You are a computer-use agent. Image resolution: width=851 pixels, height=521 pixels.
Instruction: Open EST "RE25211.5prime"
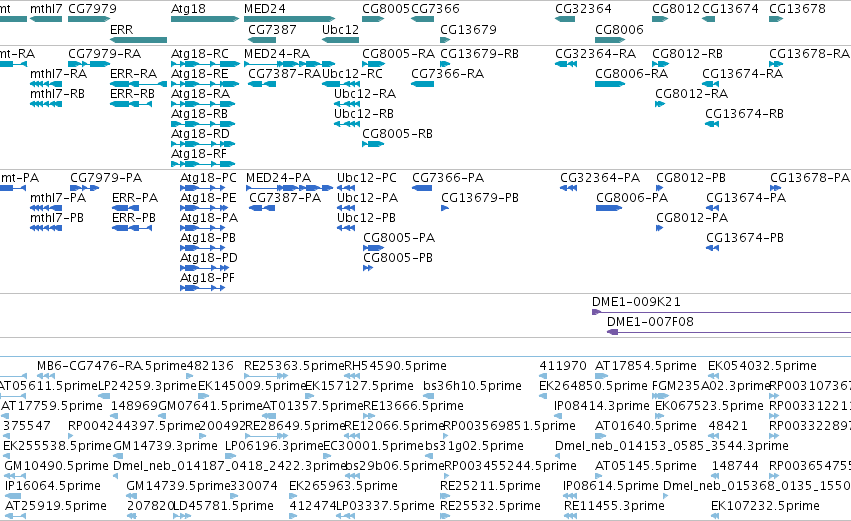tap(491, 486)
